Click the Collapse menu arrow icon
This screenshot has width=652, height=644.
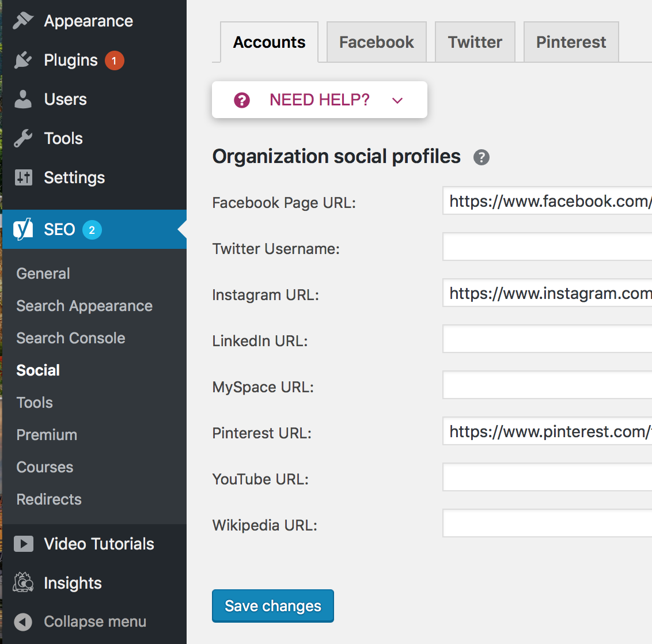23,622
